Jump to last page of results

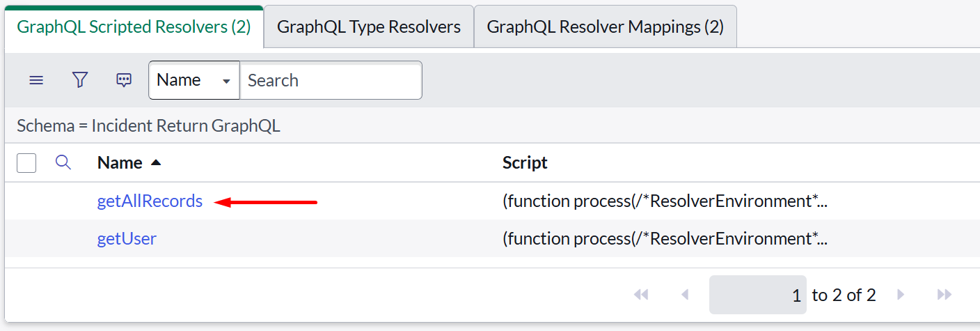[945, 295]
